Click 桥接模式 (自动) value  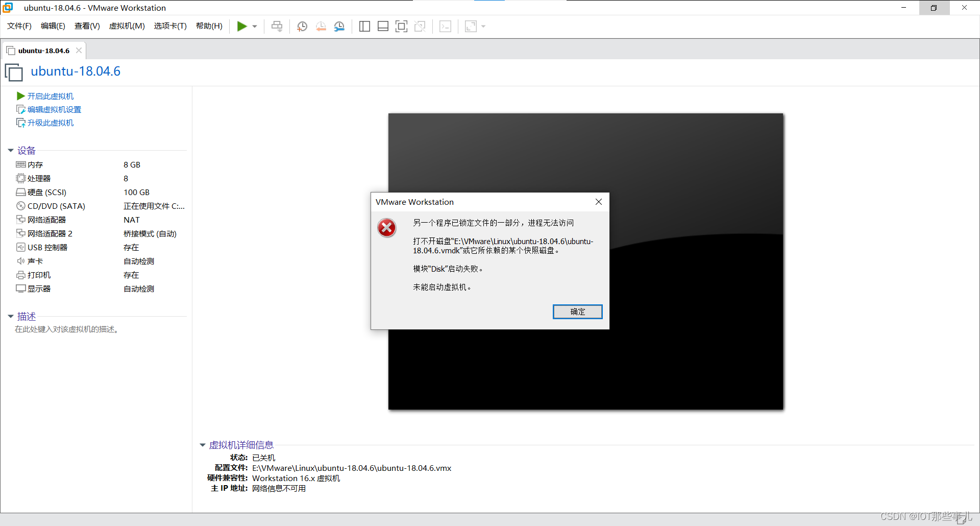click(x=150, y=233)
